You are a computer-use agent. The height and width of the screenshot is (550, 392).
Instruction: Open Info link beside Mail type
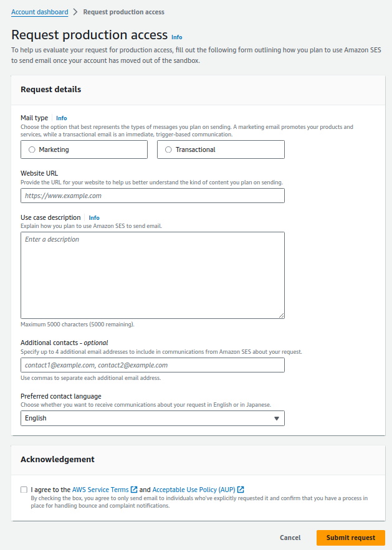click(61, 118)
